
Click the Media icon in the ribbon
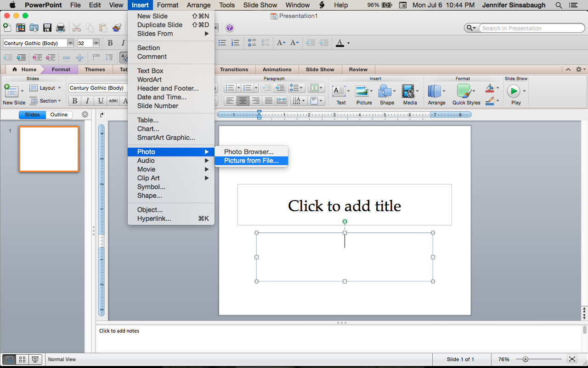pos(408,91)
